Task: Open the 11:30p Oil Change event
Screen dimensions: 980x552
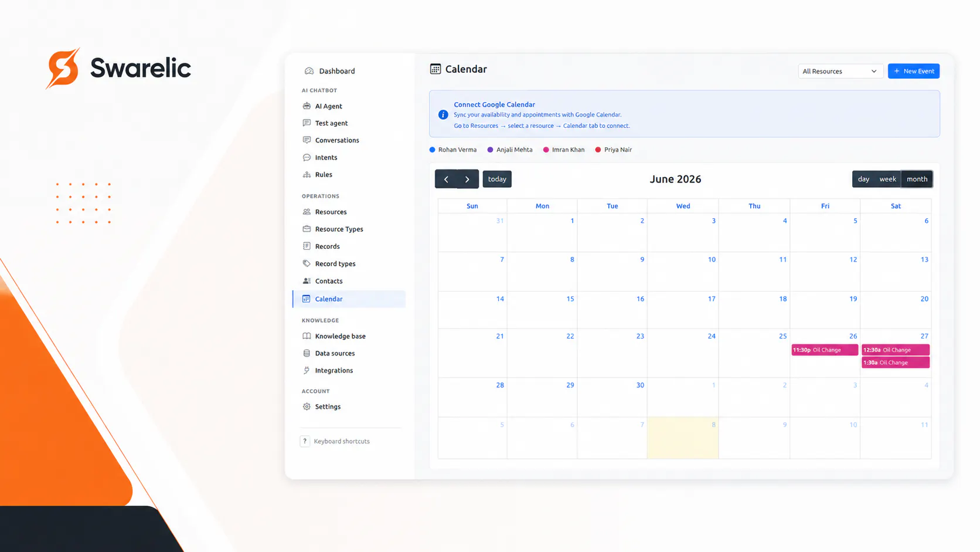Action: pyautogui.click(x=825, y=350)
